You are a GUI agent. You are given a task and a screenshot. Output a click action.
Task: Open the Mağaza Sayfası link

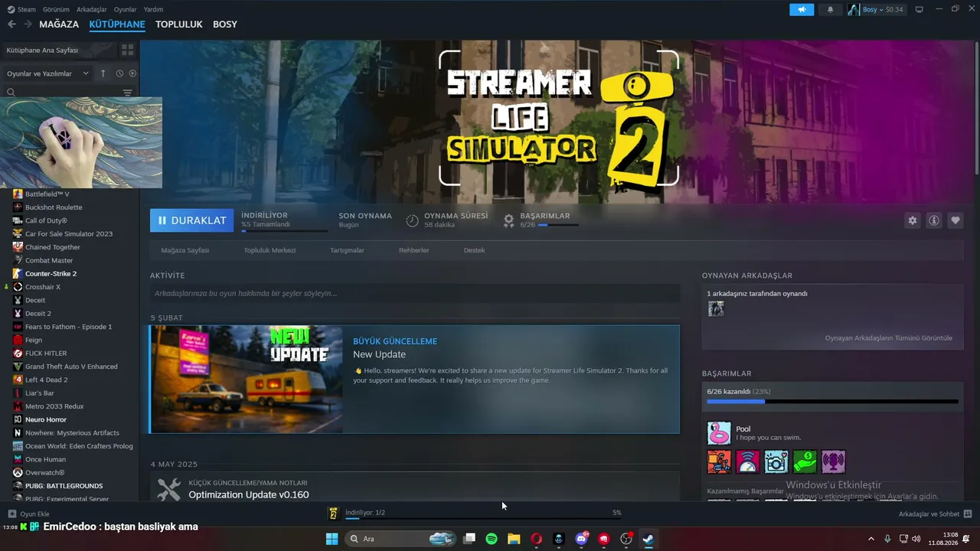[185, 250]
